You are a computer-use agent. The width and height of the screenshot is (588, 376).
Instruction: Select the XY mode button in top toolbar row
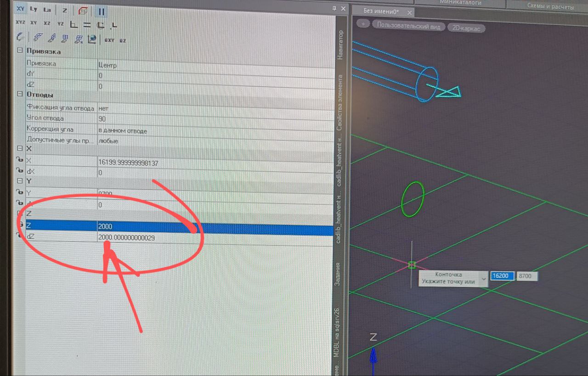tap(20, 10)
